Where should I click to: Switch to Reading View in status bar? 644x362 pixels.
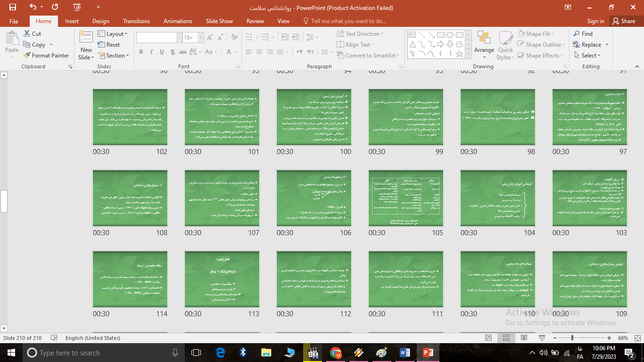(x=524, y=338)
